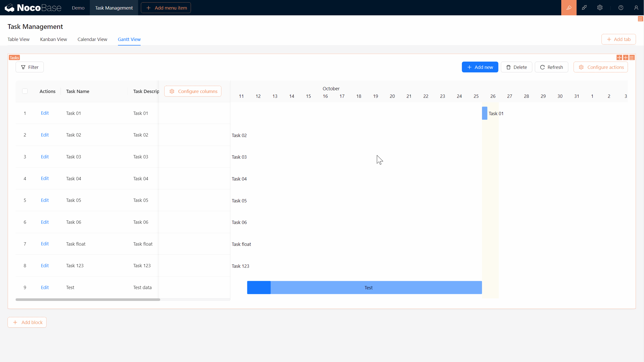Click the Test data description cell
Screen dimensions: 644x362
pyautogui.click(x=142, y=288)
